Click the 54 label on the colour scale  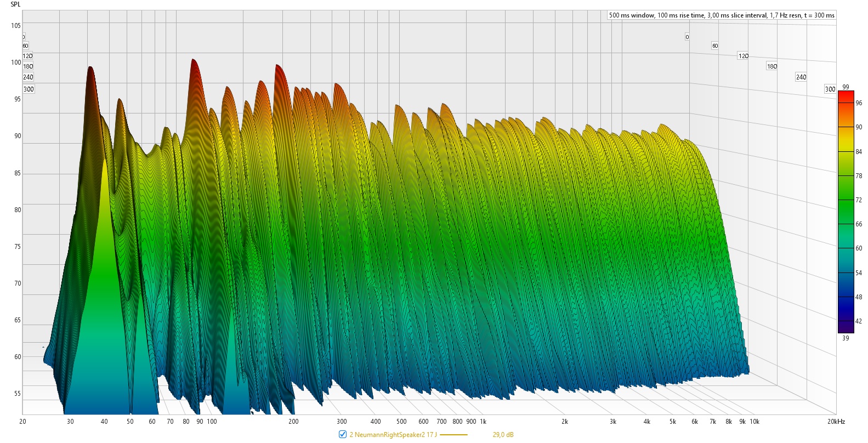tap(859, 273)
